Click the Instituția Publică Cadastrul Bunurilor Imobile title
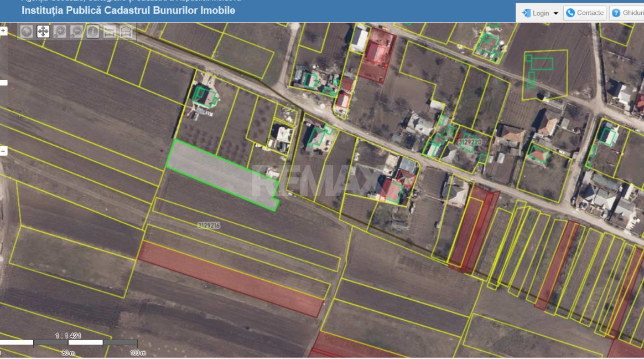Image resolution: width=644 pixels, height=359 pixels. (x=128, y=11)
